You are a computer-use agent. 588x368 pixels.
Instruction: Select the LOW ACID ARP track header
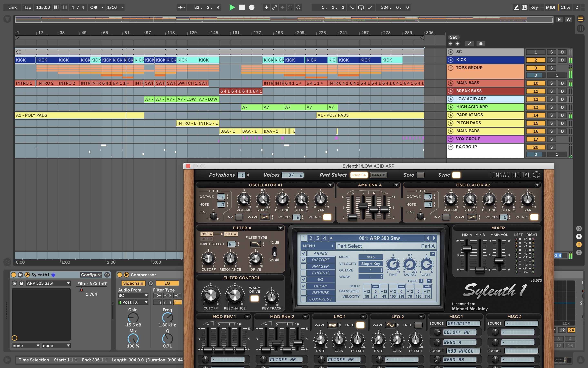point(485,99)
